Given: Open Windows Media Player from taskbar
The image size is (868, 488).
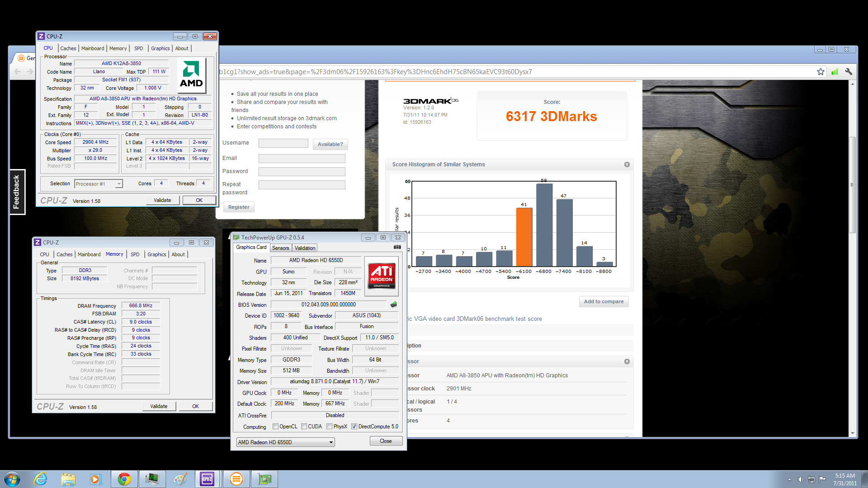Looking at the screenshot, I should pyautogui.click(x=95, y=479).
